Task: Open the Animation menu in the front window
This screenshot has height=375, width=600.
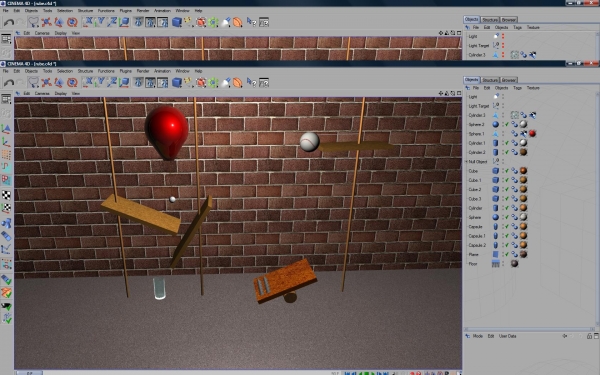Action: coord(162,71)
